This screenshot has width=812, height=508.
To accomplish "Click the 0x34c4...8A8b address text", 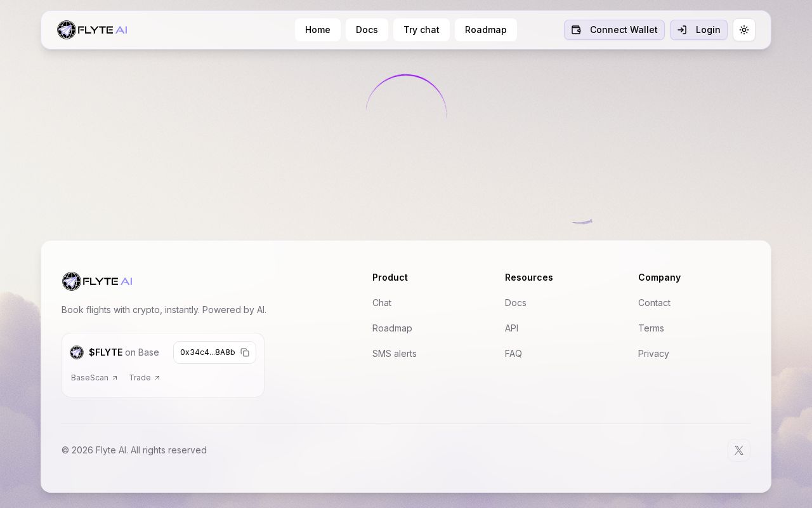I will click(x=207, y=352).
